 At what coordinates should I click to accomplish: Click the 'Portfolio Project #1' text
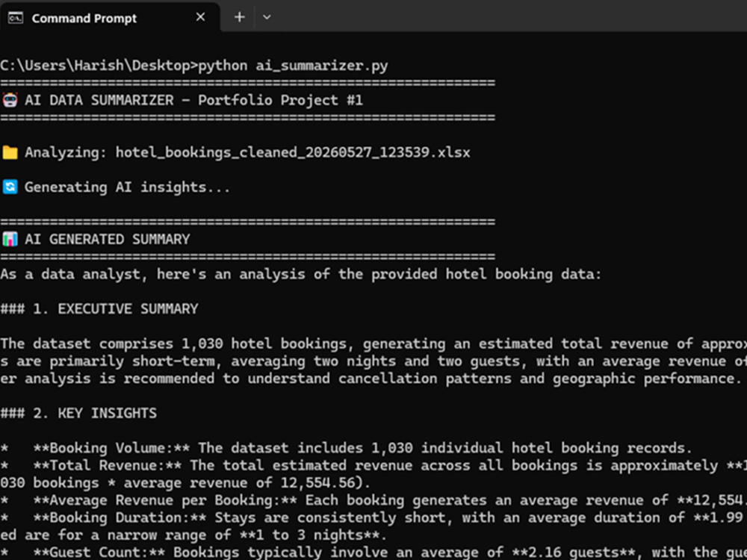[281, 100]
